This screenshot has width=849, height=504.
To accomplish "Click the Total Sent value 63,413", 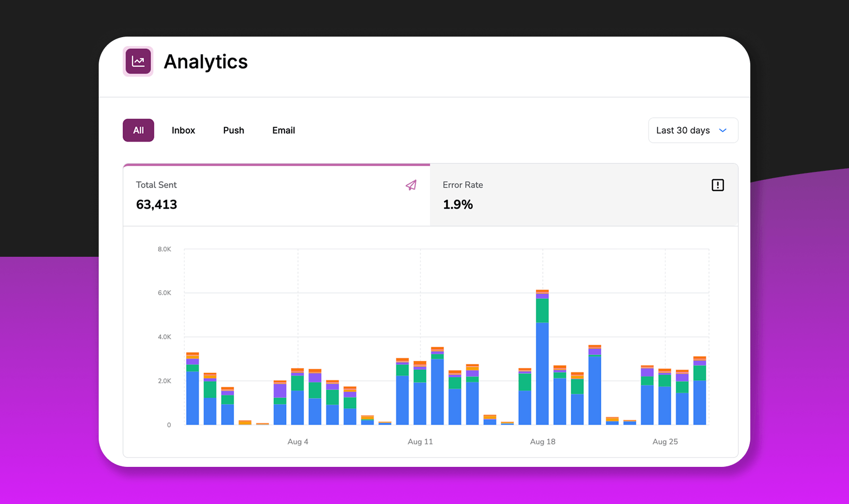I will (156, 204).
